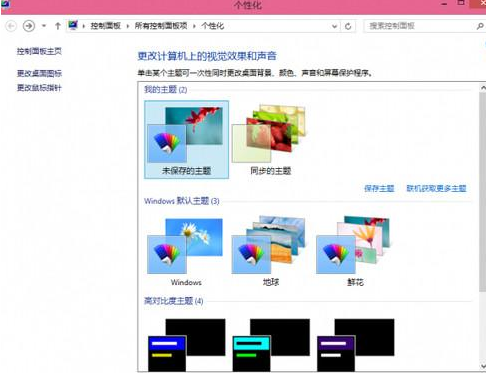Choose high contrast theme with cyan title bar
Viewport: 486px width, 375px height.
click(x=271, y=345)
